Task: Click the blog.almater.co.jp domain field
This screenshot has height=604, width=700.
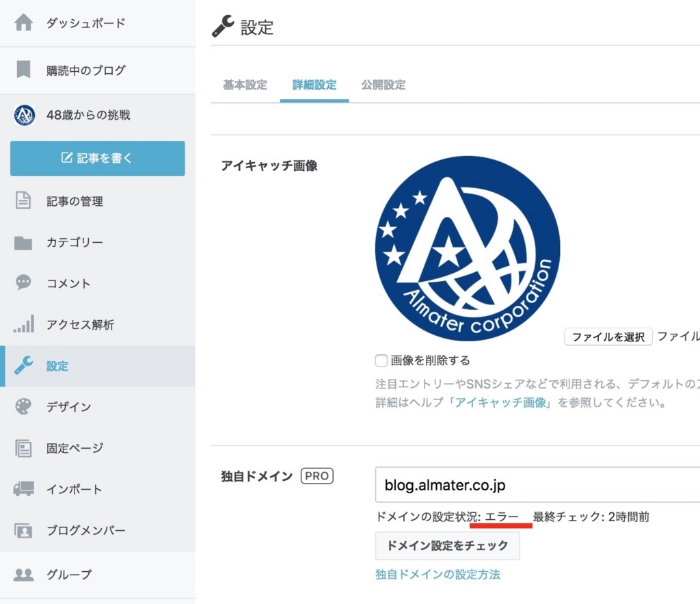Action: [x=537, y=485]
